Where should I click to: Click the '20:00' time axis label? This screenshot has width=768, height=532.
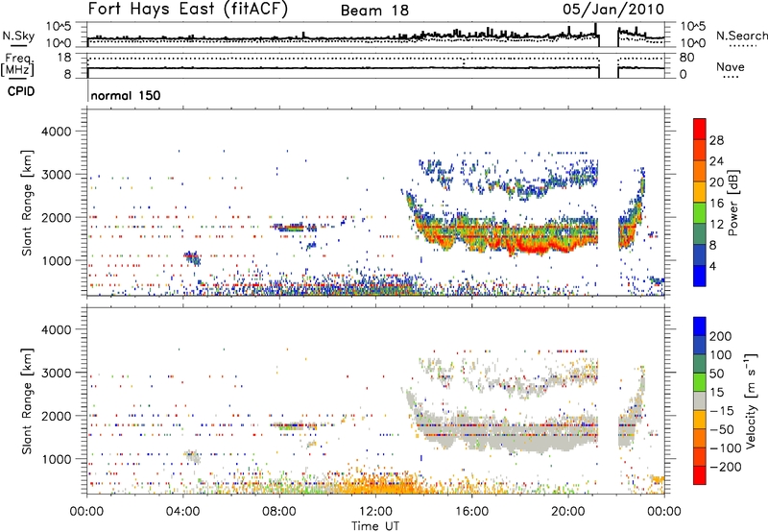point(568,512)
